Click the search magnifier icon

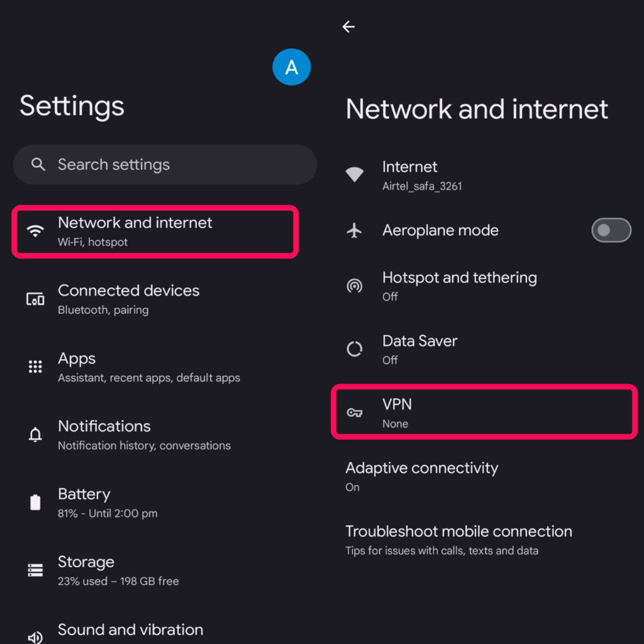coord(38,165)
